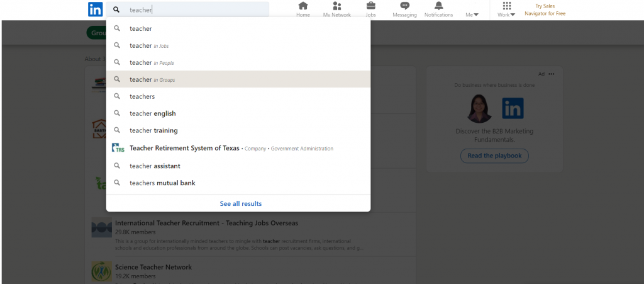
Task: Click the LinkedIn logo in the ad
Action: click(513, 108)
